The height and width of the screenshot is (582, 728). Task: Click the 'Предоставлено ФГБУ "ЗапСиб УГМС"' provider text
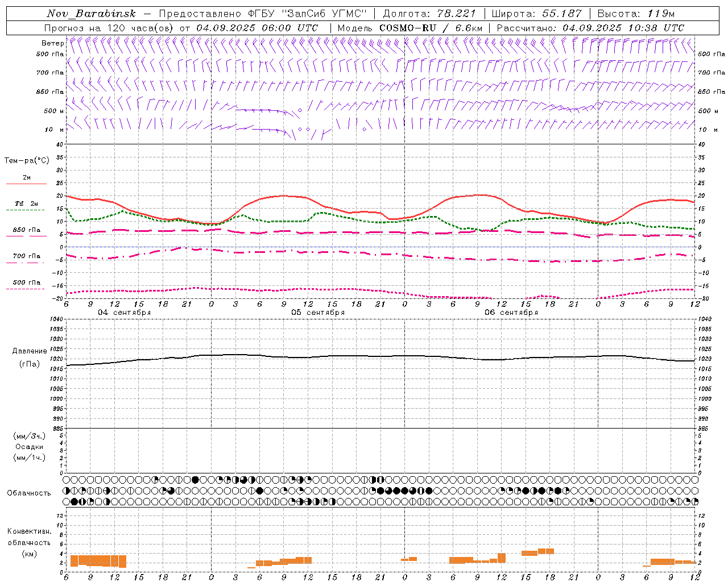coord(263,14)
